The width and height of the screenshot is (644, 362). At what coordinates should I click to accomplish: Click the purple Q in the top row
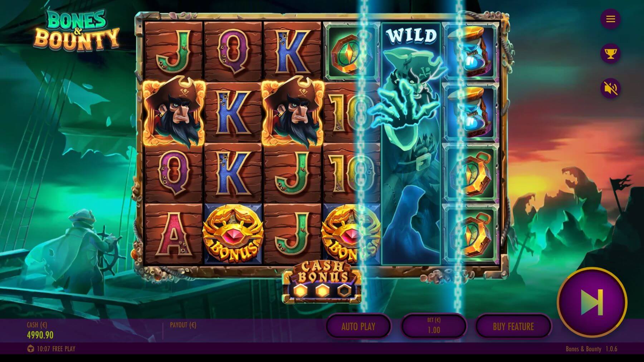click(x=233, y=52)
